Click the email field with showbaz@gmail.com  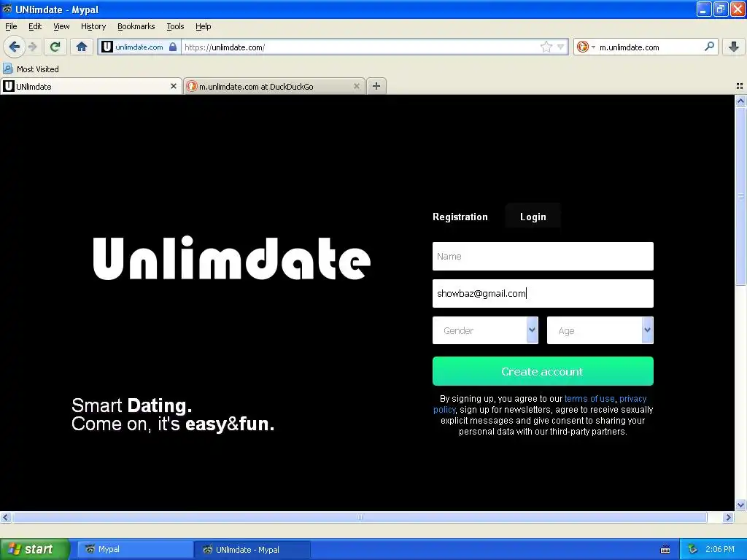tap(543, 293)
